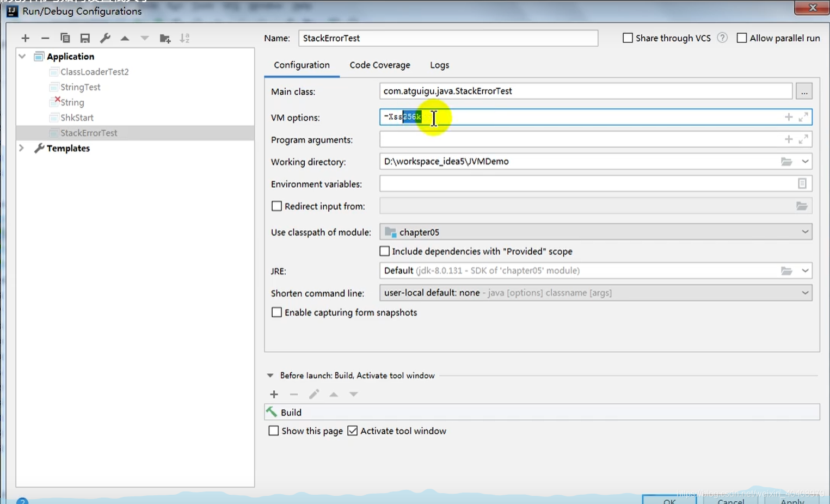Toggle Show this page checkbox
Viewport: 830px width, 504px height.
point(274,431)
